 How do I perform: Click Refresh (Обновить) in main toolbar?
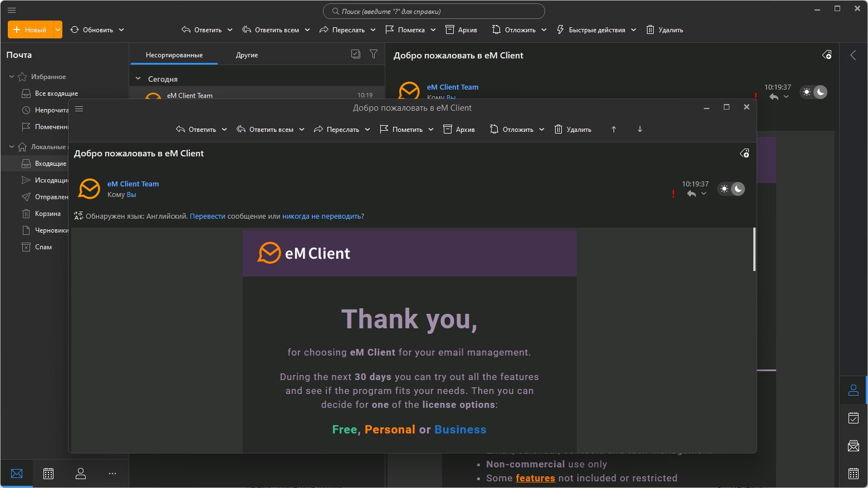92,30
